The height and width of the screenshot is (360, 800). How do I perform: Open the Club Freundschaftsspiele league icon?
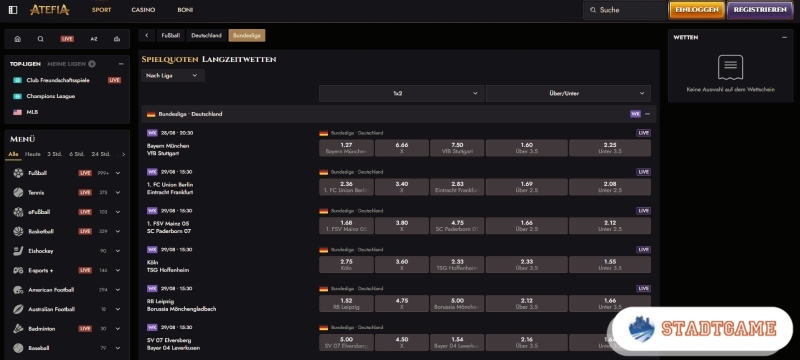pyautogui.click(x=17, y=80)
